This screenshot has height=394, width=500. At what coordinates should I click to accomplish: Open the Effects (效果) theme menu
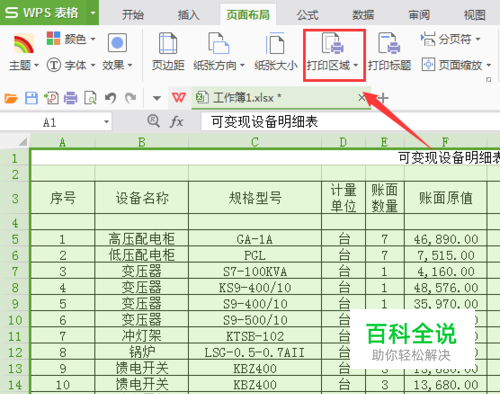pyautogui.click(x=117, y=52)
